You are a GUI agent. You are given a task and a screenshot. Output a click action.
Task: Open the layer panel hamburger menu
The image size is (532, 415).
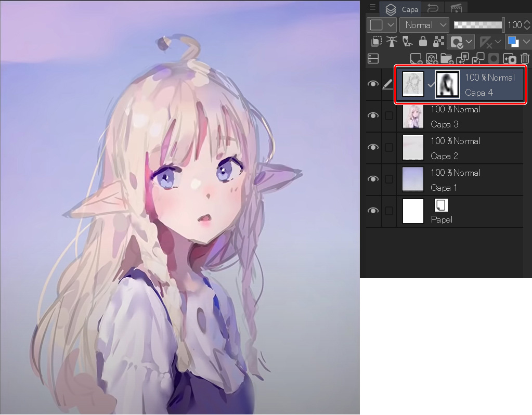coord(372,7)
